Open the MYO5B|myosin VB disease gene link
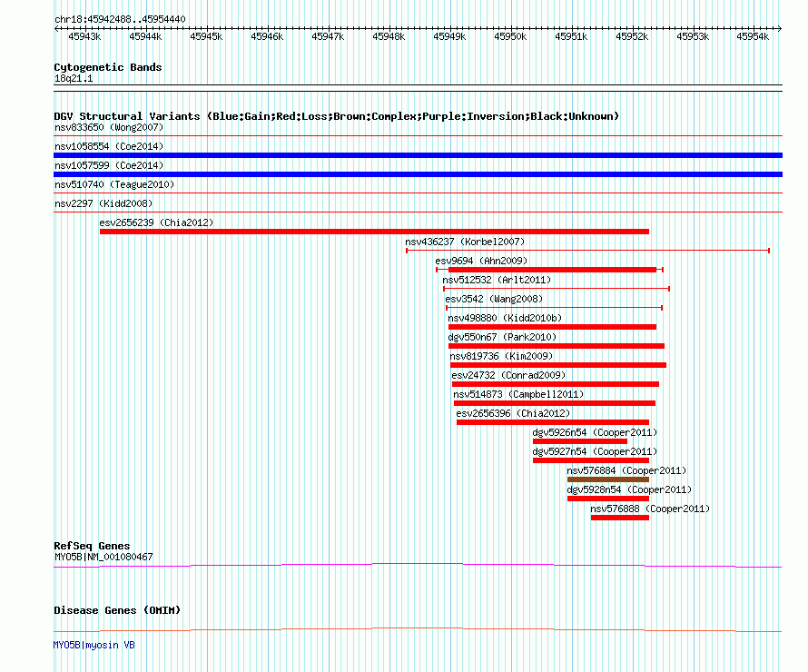Screen dimensions: 808x672 (x=94, y=645)
